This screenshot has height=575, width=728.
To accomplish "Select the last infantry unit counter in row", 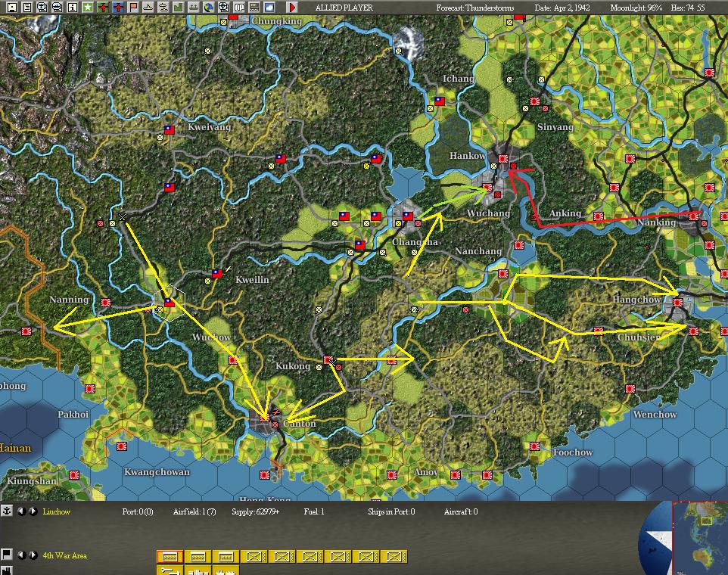I will 394,556.
